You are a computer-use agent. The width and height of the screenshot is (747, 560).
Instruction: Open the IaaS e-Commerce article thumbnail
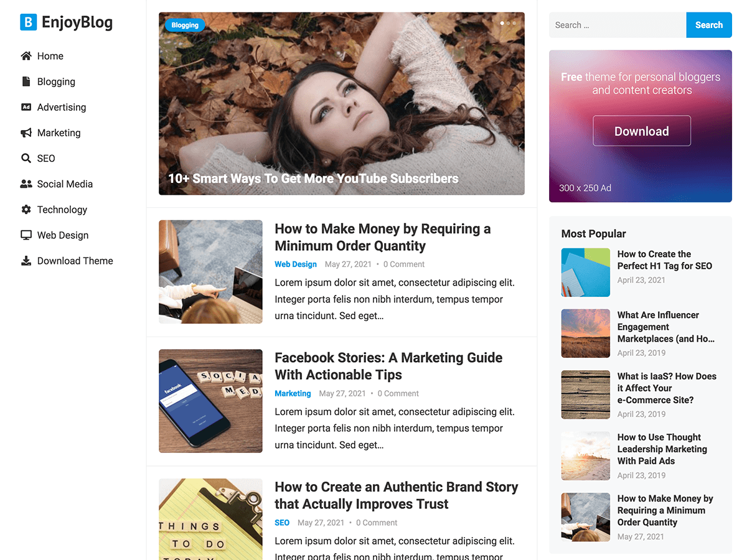585,394
